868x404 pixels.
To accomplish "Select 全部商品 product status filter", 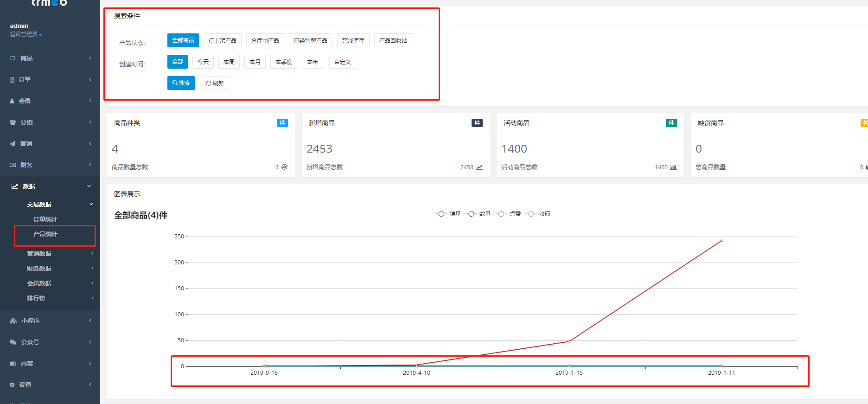I will 183,40.
